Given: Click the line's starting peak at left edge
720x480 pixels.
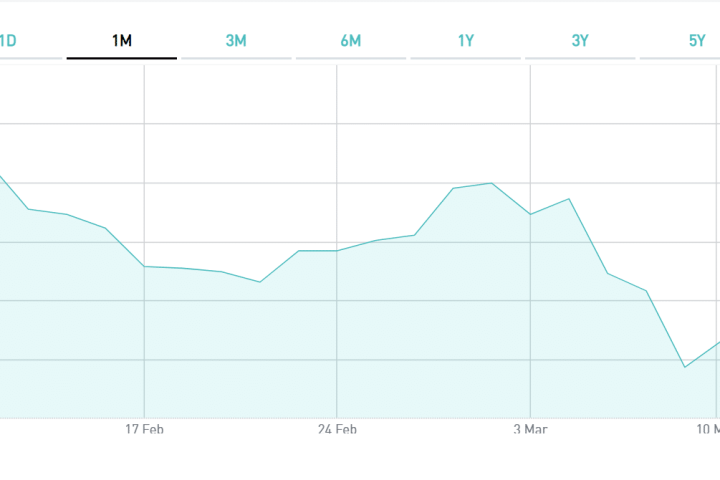Looking at the screenshot, I should pos(2,177).
